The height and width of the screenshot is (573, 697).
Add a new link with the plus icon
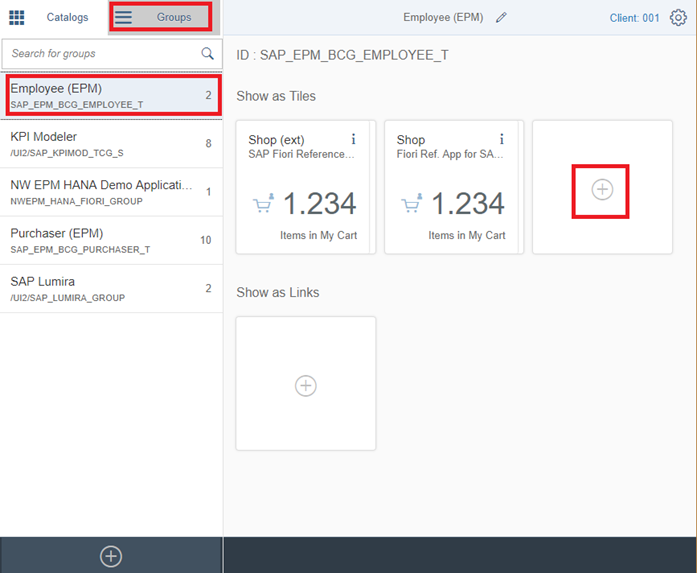coord(306,385)
